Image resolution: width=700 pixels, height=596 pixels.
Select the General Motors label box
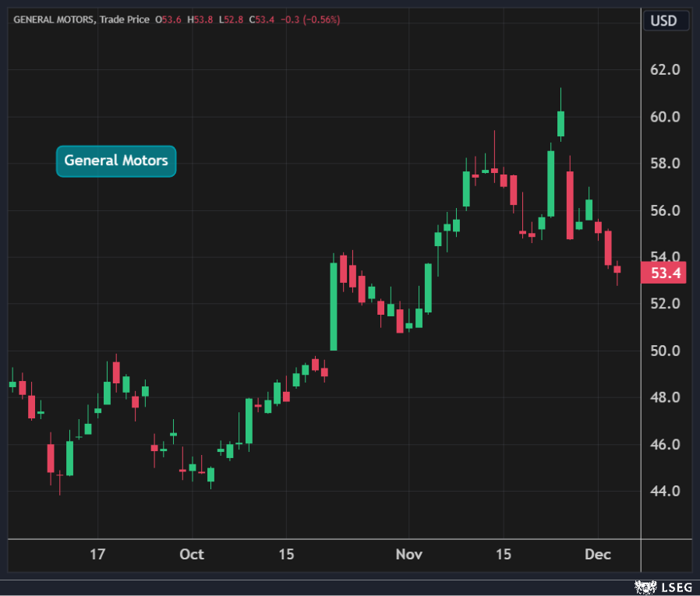pyautogui.click(x=116, y=161)
